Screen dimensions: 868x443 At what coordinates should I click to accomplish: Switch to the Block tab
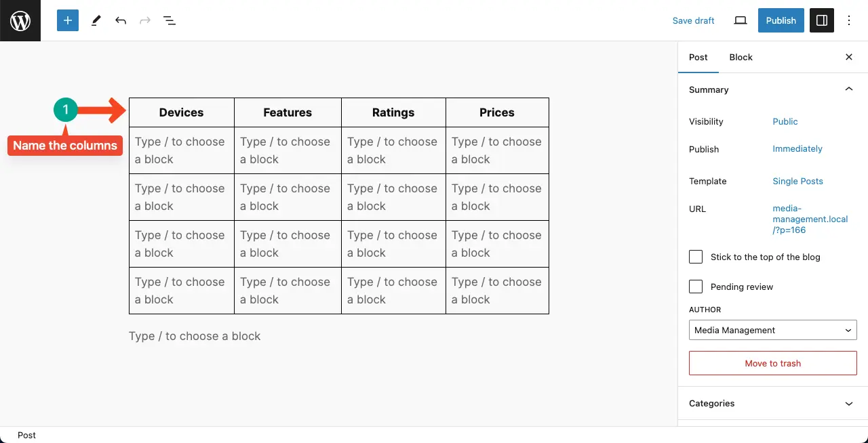pyautogui.click(x=741, y=57)
